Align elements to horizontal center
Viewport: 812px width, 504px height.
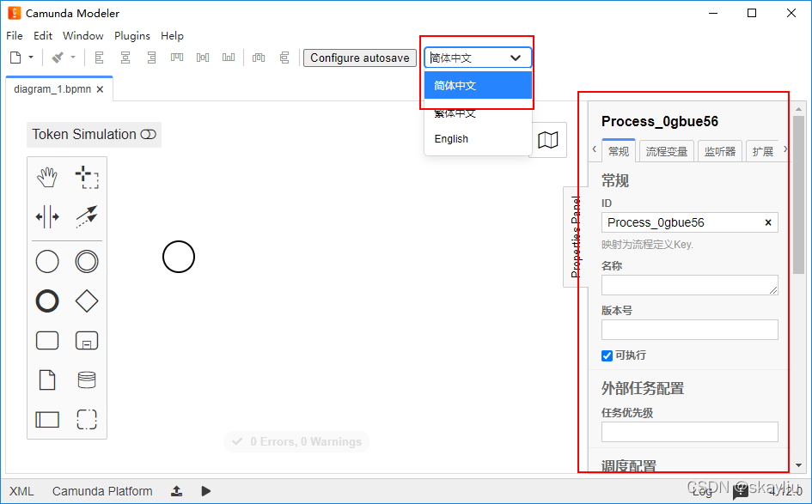click(x=125, y=58)
